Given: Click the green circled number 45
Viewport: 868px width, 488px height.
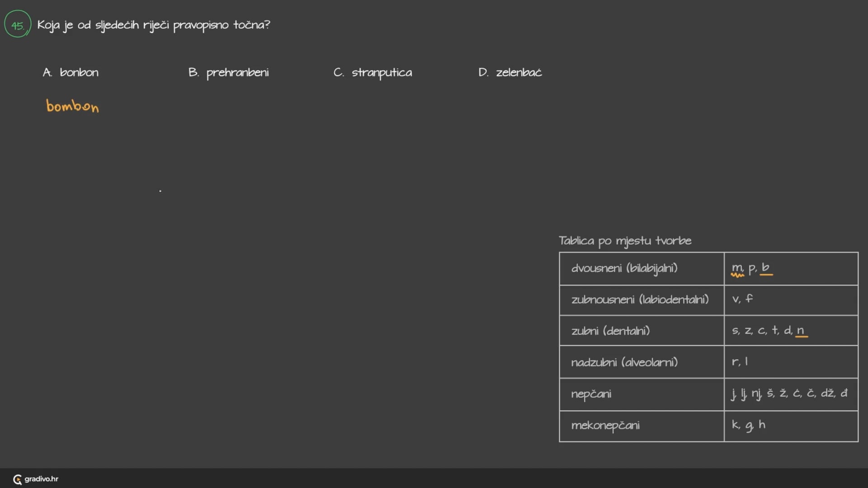Looking at the screenshot, I should tap(18, 24).
